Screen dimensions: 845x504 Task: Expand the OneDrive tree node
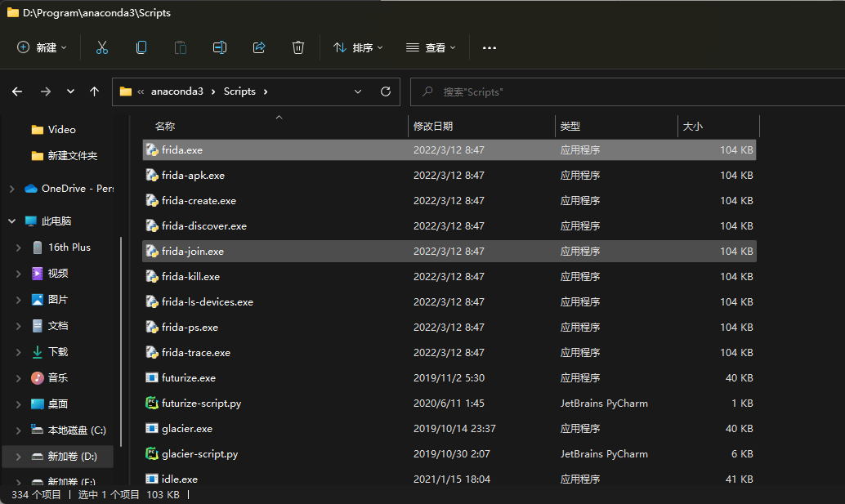click(x=12, y=189)
